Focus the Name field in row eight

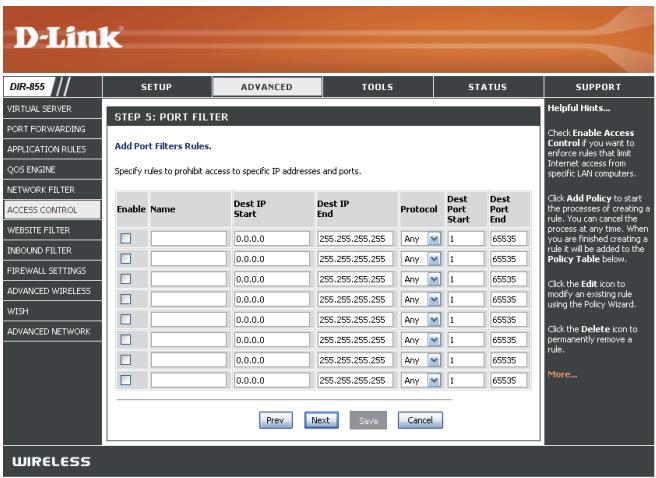pyautogui.click(x=189, y=380)
